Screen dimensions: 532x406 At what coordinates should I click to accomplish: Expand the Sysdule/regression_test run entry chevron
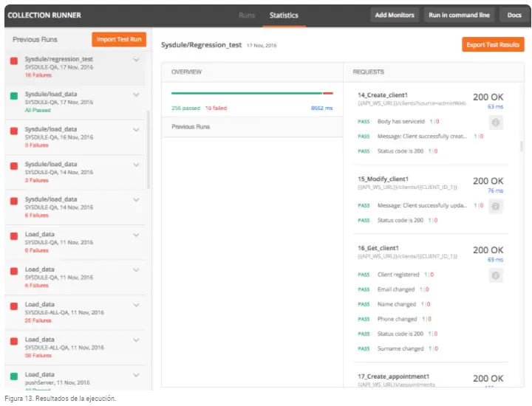pyautogui.click(x=136, y=60)
